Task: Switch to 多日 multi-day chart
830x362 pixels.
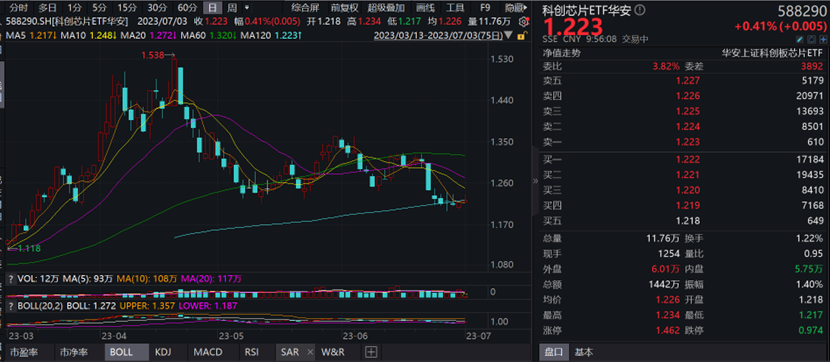Action: tap(48, 8)
